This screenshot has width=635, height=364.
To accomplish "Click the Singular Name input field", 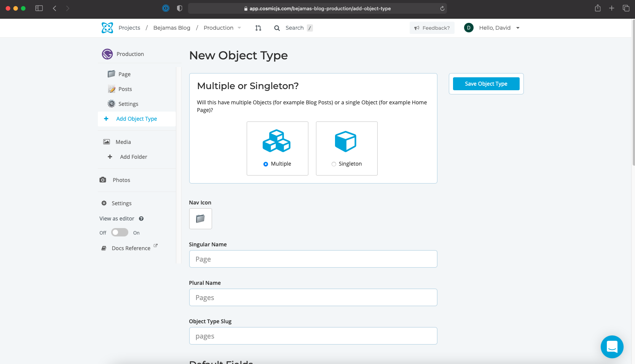I will tap(313, 259).
